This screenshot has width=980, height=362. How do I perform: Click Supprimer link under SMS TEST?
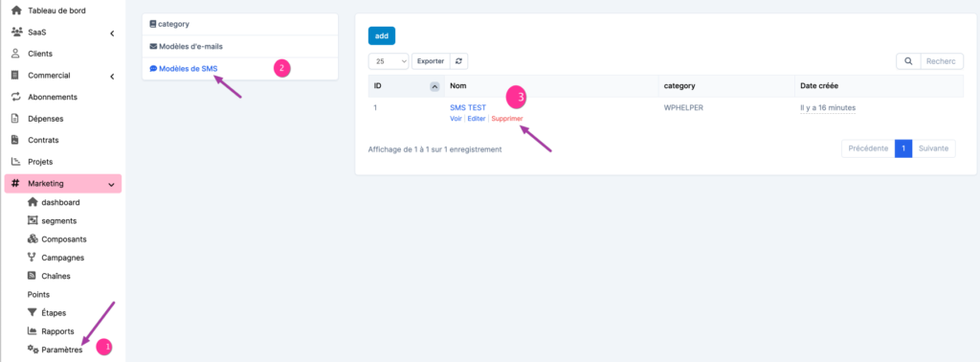507,119
